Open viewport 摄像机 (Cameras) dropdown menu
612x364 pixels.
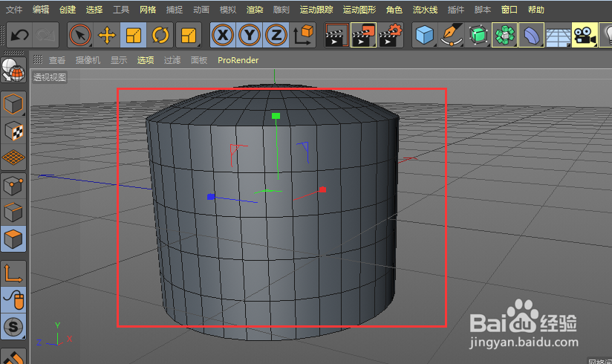[x=88, y=60]
